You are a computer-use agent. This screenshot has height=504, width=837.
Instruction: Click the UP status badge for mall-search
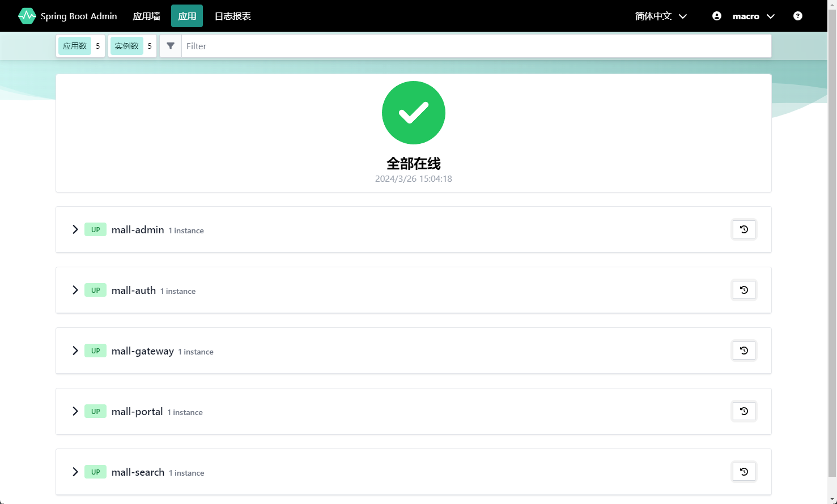pyautogui.click(x=95, y=472)
